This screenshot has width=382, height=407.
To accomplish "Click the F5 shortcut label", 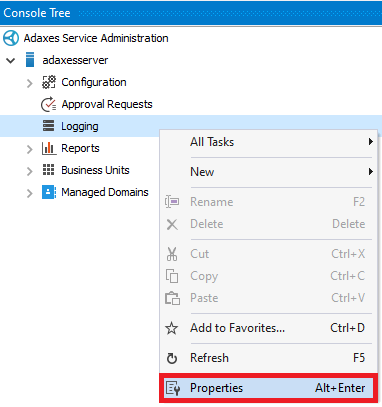I will click(x=359, y=358).
